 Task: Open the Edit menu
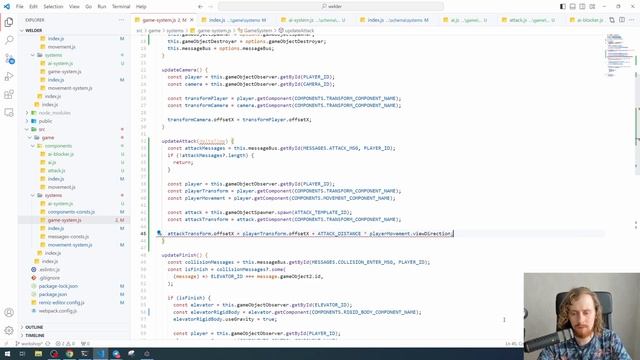coord(33,7)
